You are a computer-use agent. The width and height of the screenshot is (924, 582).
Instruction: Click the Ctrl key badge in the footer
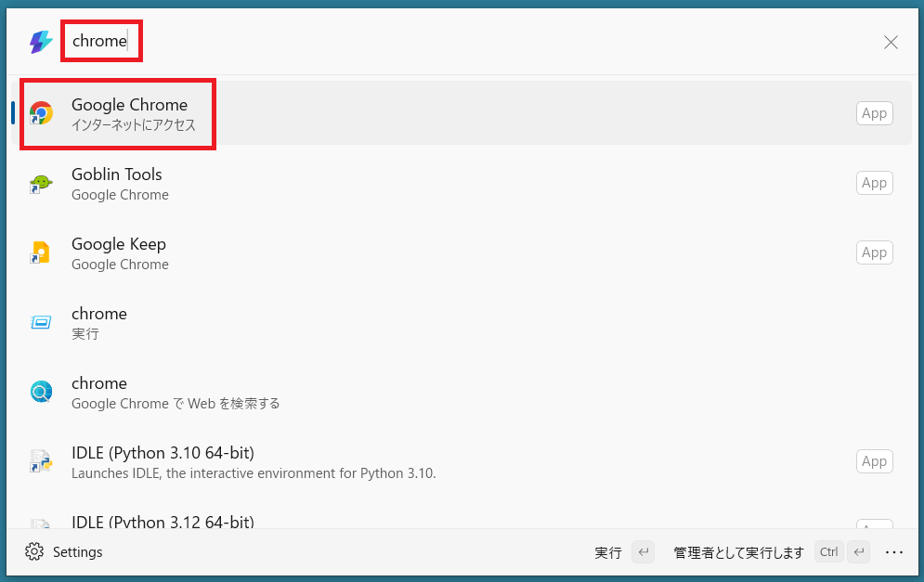coord(829,552)
